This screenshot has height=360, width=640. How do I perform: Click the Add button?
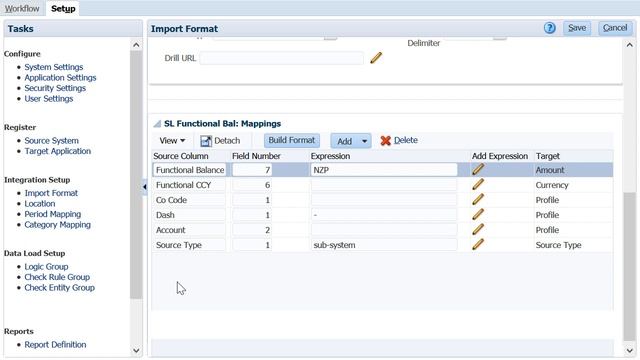click(344, 141)
